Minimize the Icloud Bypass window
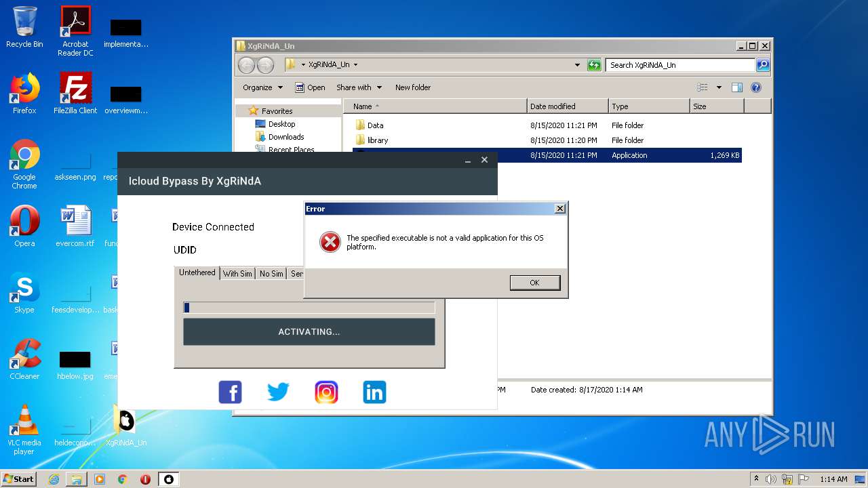The image size is (868, 488). (x=468, y=161)
